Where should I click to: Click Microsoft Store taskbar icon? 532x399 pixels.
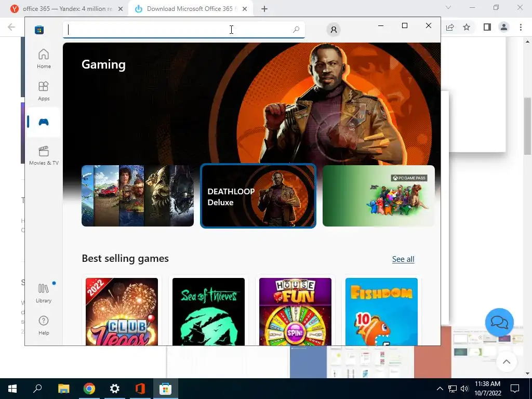point(166,389)
